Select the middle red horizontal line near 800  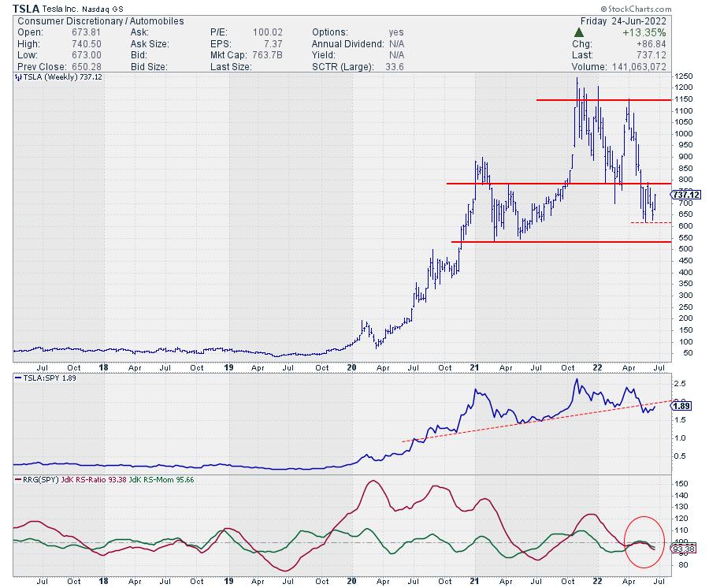tap(551, 184)
